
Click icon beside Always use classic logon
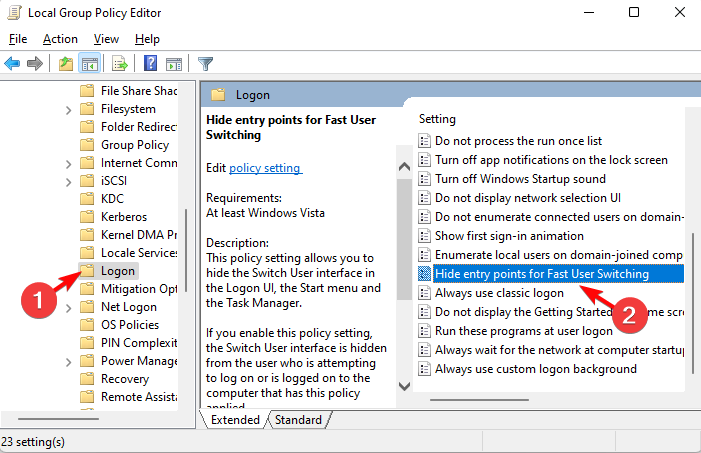tap(424, 293)
